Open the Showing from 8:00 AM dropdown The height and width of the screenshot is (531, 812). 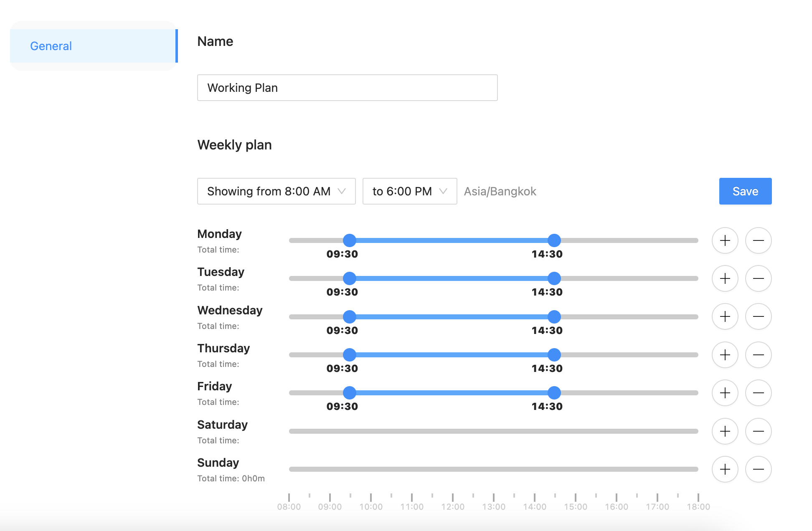[x=276, y=191]
